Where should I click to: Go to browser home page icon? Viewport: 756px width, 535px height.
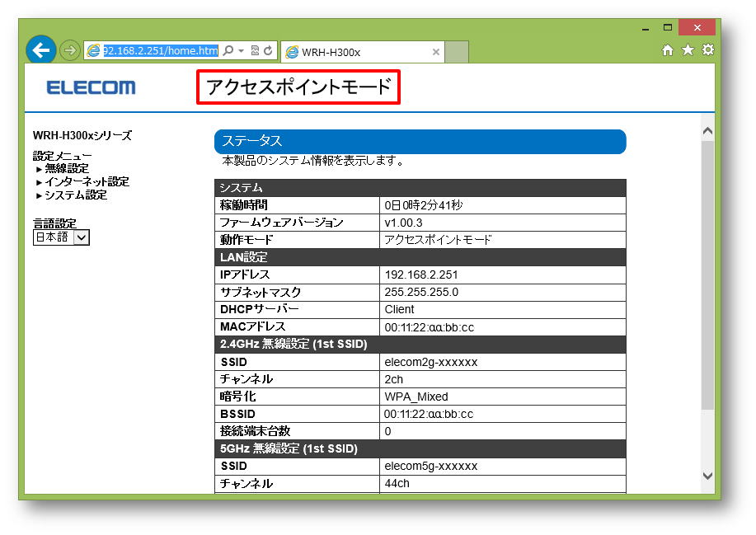point(667,50)
